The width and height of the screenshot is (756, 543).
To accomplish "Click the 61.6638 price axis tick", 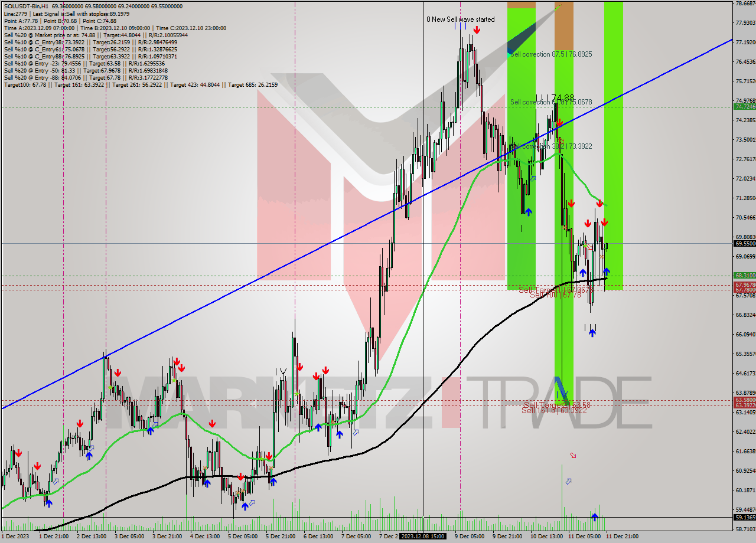I will 745,451.
